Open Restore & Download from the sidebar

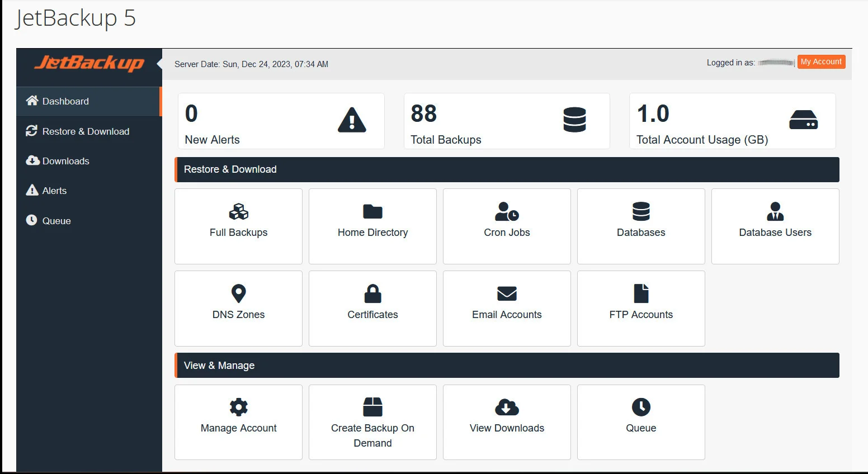86,131
